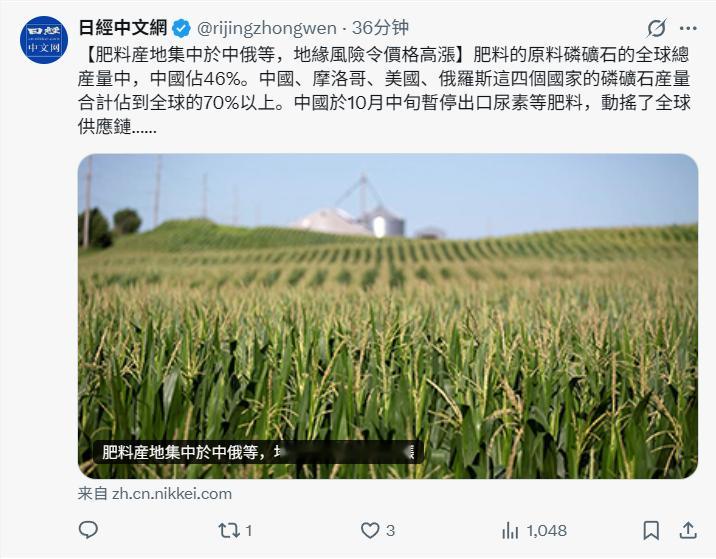Like the post with heart icon

coord(370,530)
